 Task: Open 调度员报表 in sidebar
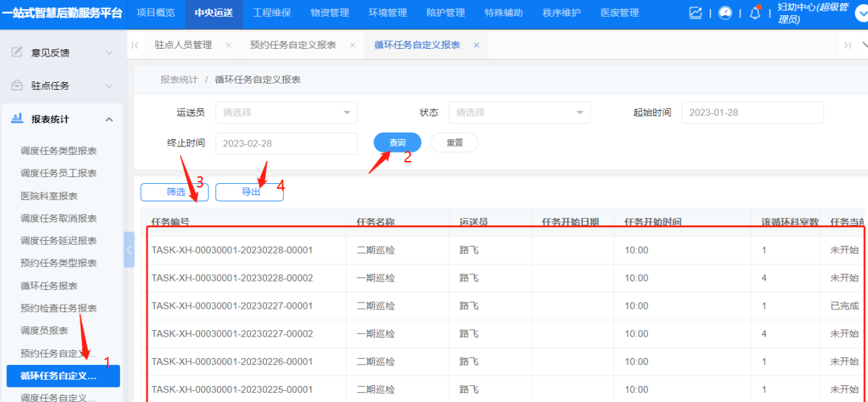[45, 330]
